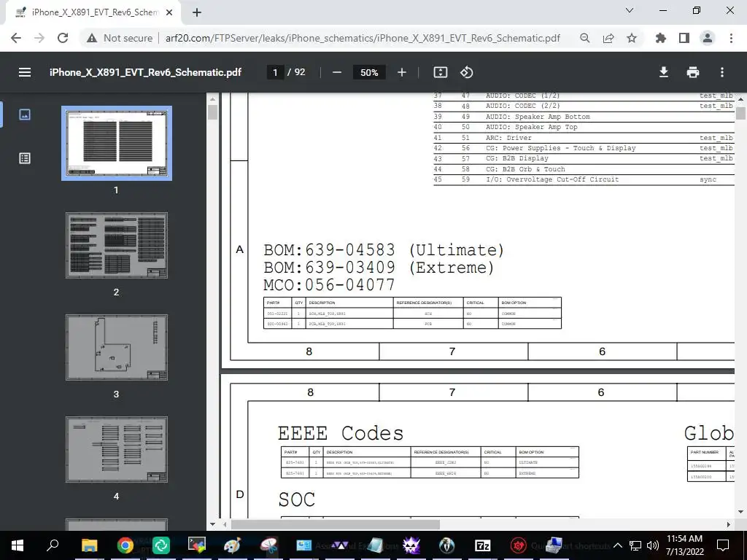Click the 'EEEE Codes' heading
Viewport: 747px width, 560px height.
point(341,433)
